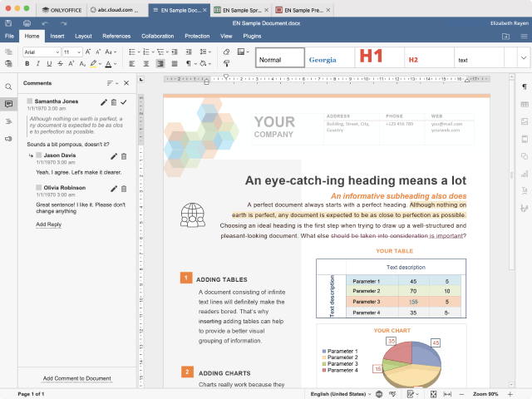This screenshot has width=532, height=399.
Task: Open the Search panel in left sidebar
Action: tap(8, 86)
